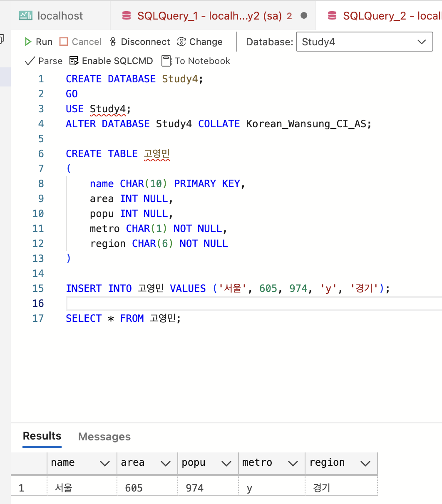Open the Database dropdown showing Study4
The width and height of the screenshot is (442, 504).
pyautogui.click(x=364, y=42)
